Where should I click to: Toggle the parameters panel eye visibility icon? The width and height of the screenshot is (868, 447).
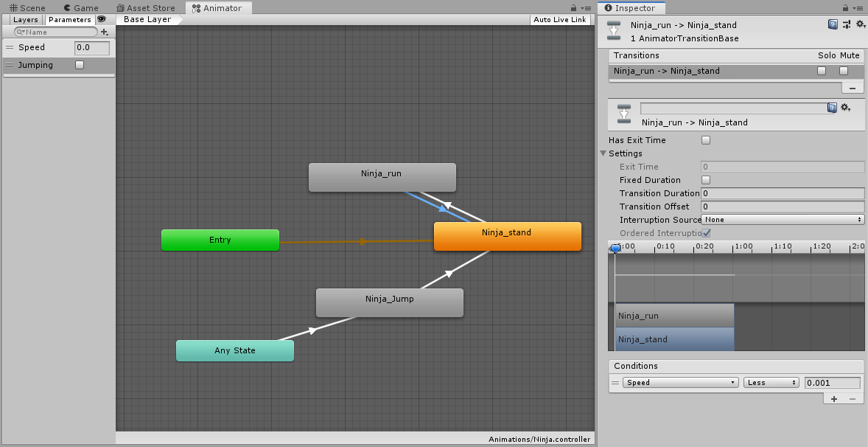coord(102,19)
